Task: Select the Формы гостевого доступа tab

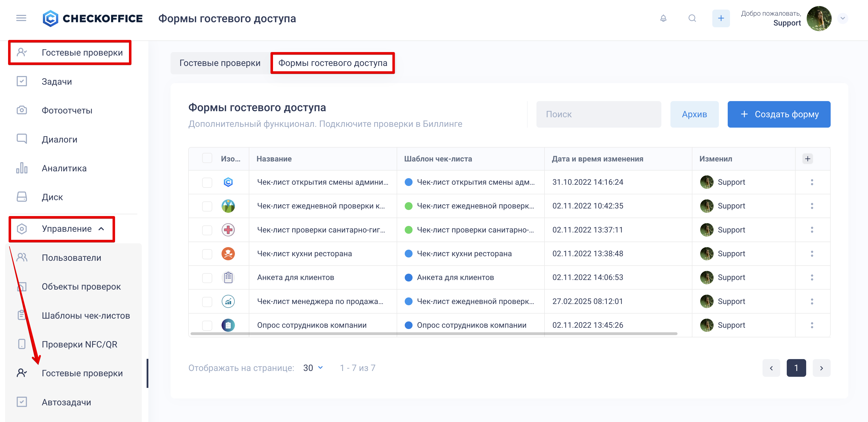Action: click(333, 63)
